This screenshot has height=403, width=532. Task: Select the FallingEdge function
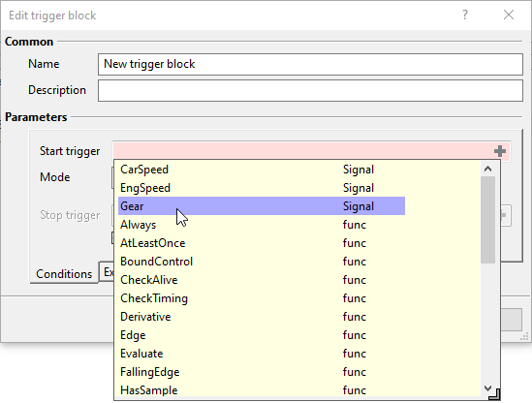[262, 372]
